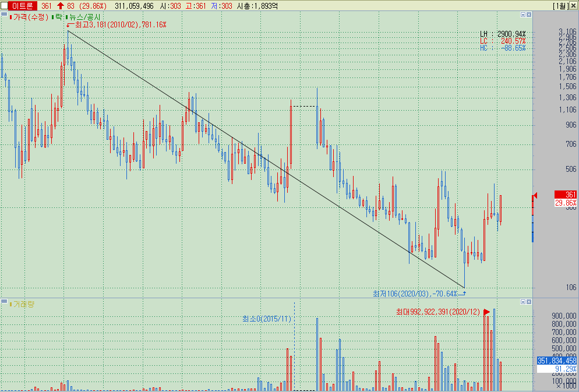This screenshot has height=392, width=579.
Task: Select the 뉴스/공시 indicator label
Action: [x=85, y=17]
